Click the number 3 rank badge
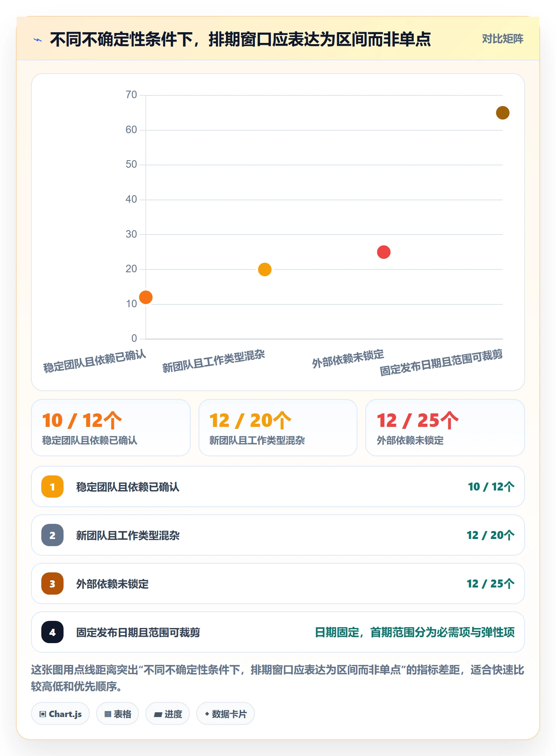The image size is (556, 756). (x=52, y=583)
